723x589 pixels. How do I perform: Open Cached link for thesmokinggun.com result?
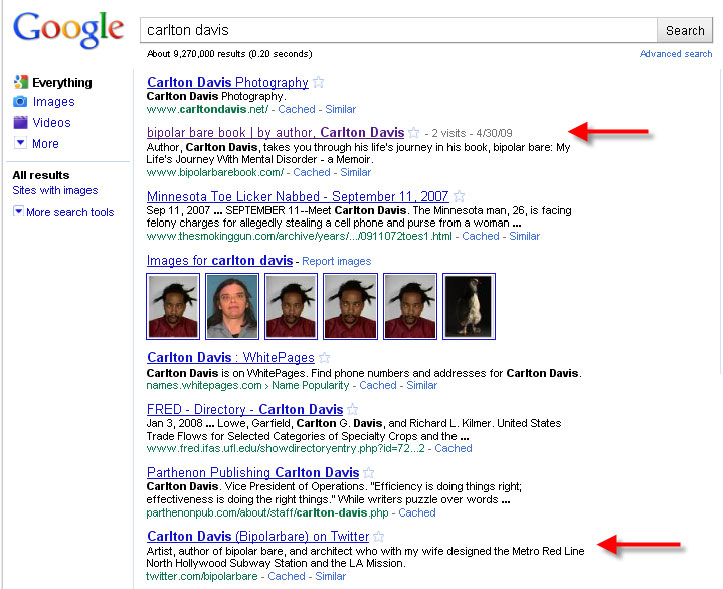(481, 236)
